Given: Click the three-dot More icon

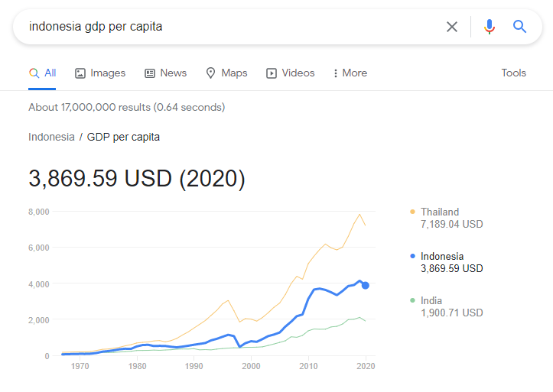Looking at the screenshot, I should tap(336, 73).
